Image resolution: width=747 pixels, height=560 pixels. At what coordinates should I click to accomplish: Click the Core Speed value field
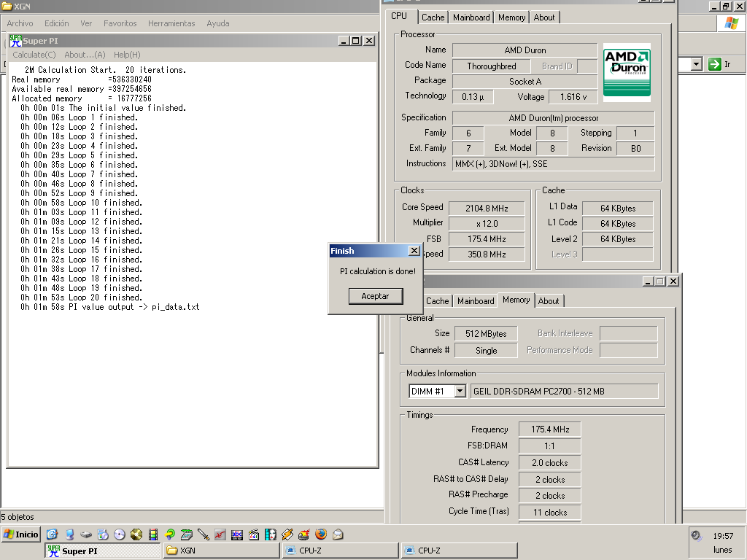click(x=486, y=208)
